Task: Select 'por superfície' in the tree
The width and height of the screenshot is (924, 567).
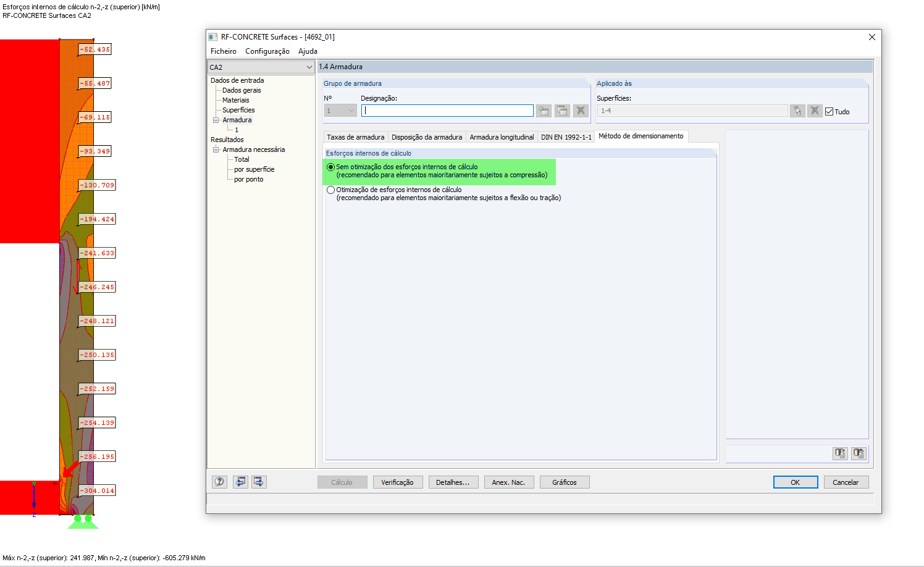Action: pyautogui.click(x=254, y=169)
